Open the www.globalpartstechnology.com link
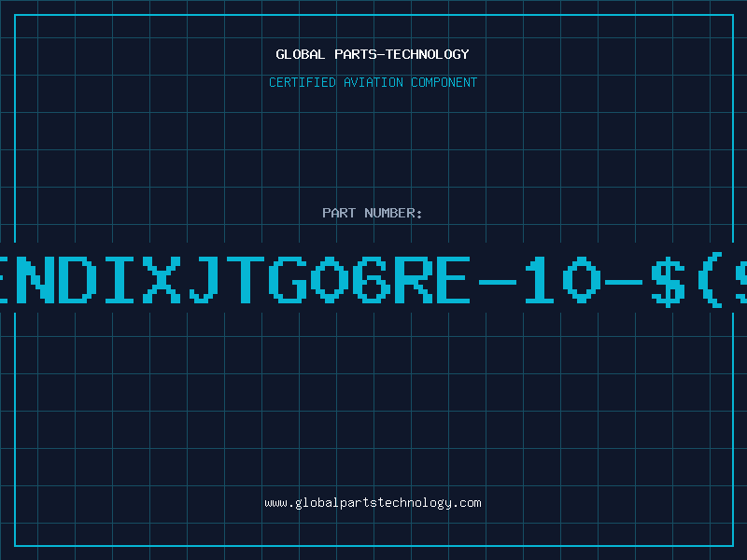Screen dimensions: 747x560 click(373, 503)
